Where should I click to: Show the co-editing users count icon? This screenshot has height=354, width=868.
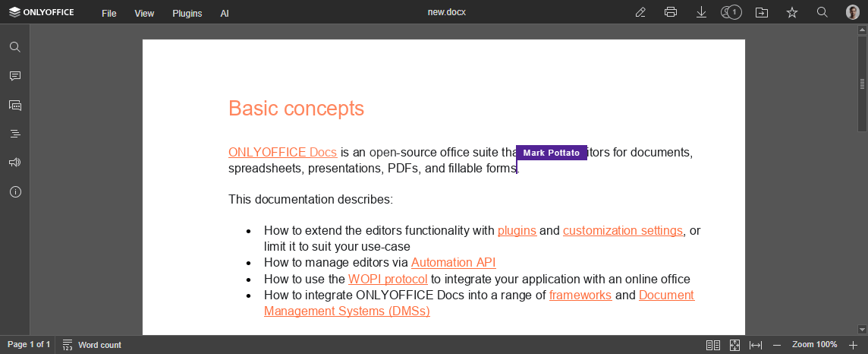click(x=731, y=12)
